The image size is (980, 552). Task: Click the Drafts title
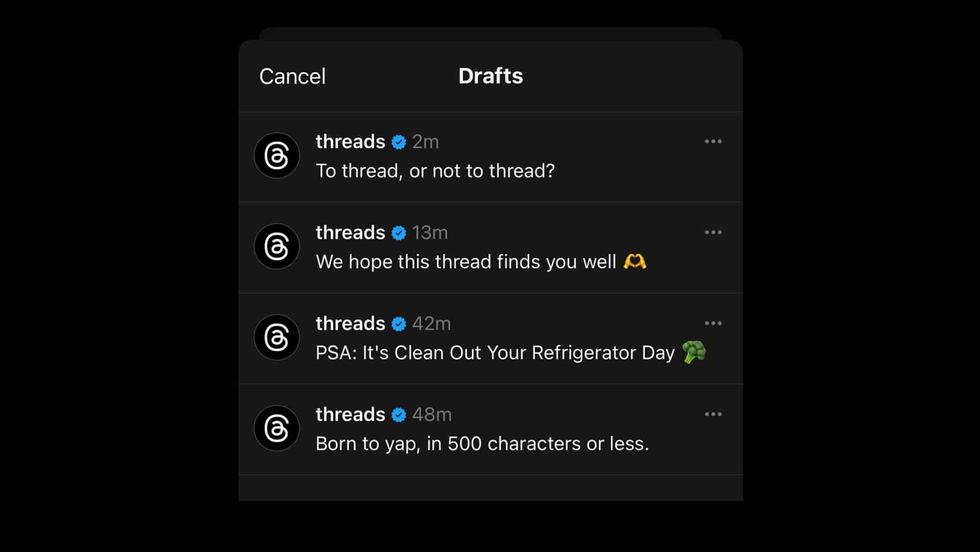pyautogui.click(x=490, y=75)
